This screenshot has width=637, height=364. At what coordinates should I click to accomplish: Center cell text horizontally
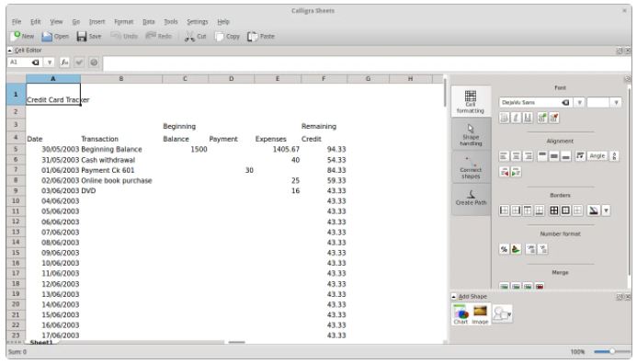pos(516,156)
